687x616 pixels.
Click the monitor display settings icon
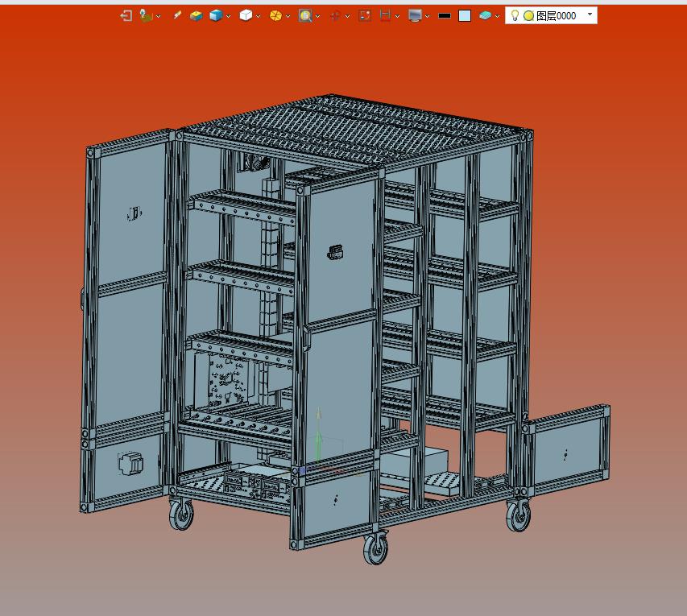[415, 15]
